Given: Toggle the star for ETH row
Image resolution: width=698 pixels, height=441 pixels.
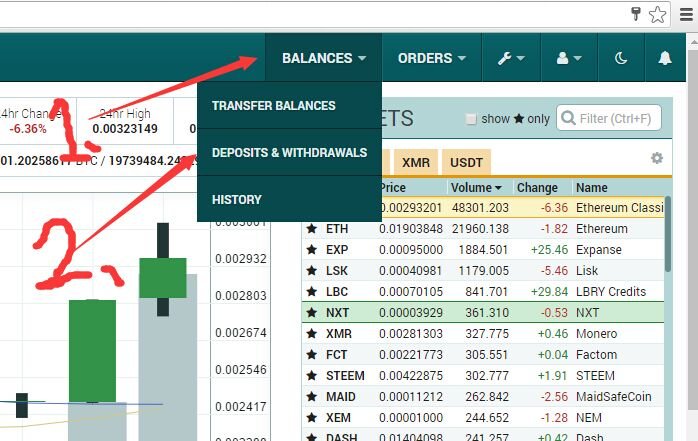Looking at the screenshot, I should [x=312, y=229].
